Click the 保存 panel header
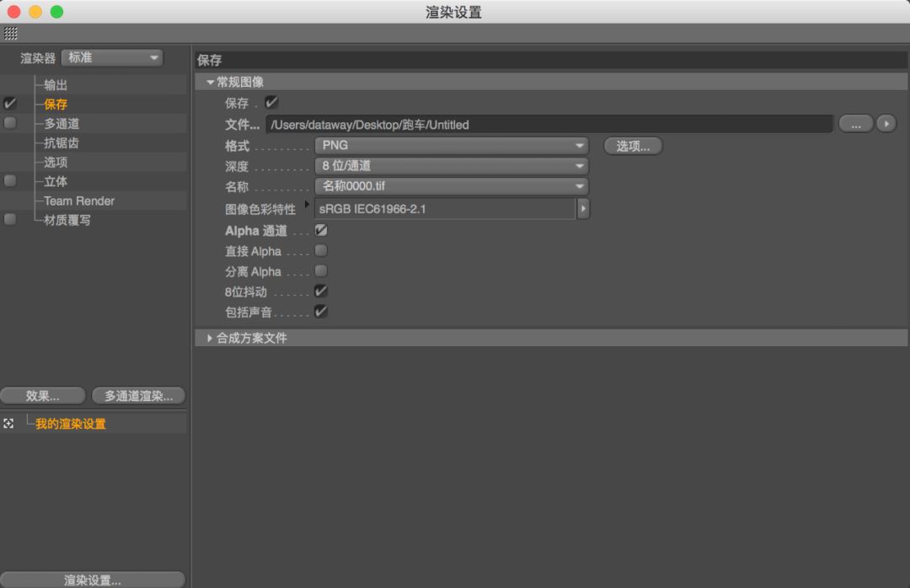The image size is (910, 588). 551,60
